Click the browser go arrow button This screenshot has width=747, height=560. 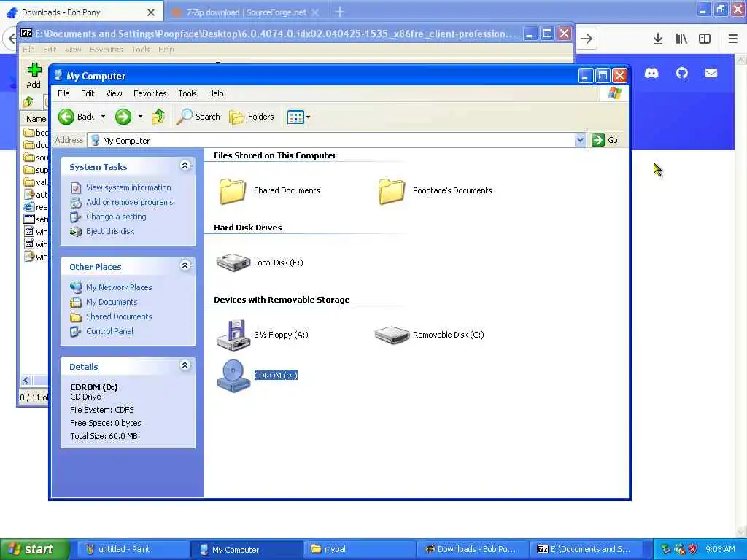[587, 39]
